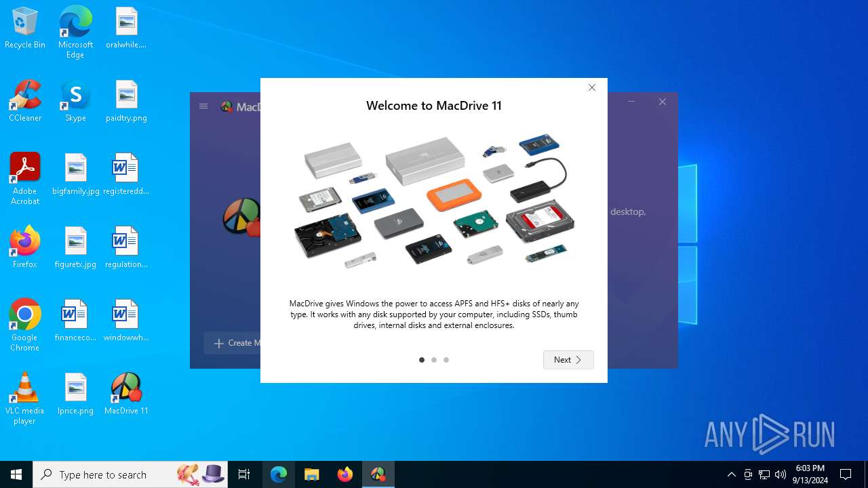868x488 pixels.
Task: Open the Windows Start menu
Action: (x=16, y=474)
